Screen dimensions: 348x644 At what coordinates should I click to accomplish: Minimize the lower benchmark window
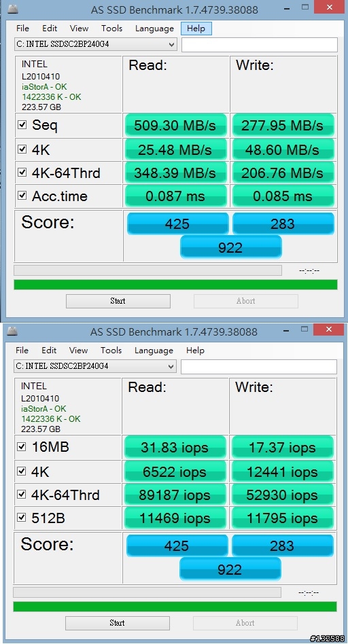(x=285, y=329)
